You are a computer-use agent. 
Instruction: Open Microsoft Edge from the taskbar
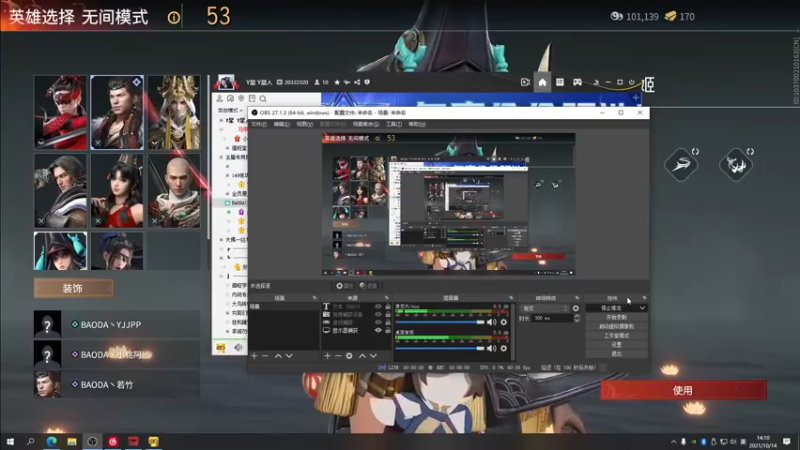pos(52,441)
